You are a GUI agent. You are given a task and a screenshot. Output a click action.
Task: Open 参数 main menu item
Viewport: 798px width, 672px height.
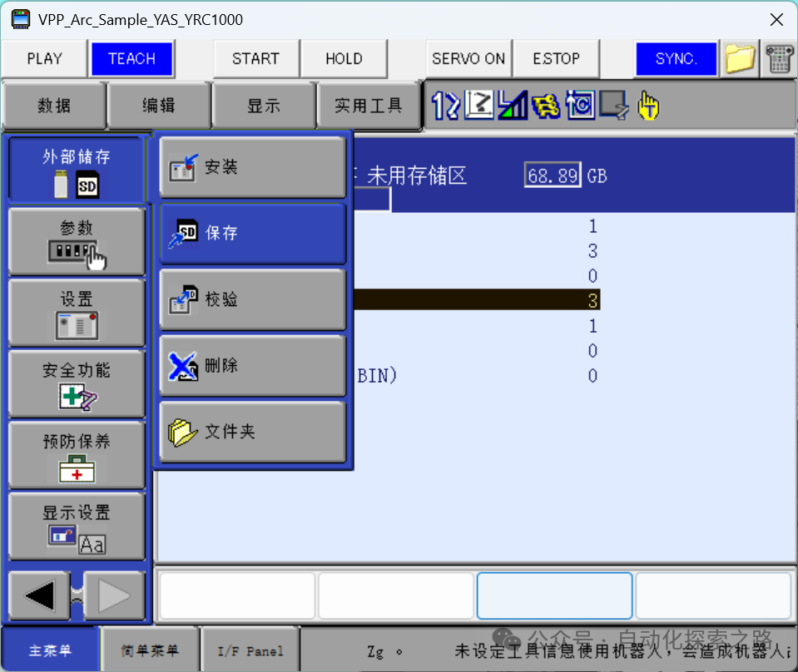[77, 242]
